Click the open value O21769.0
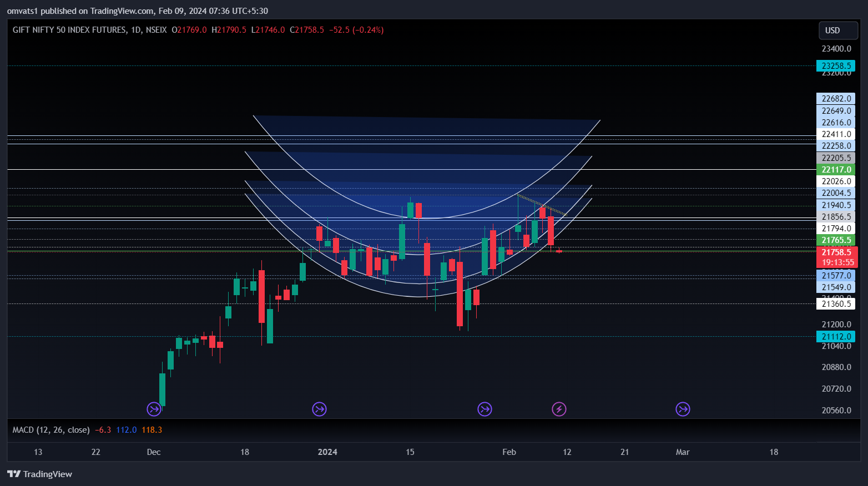Screen dimensions: 868x486 [189, 30]
